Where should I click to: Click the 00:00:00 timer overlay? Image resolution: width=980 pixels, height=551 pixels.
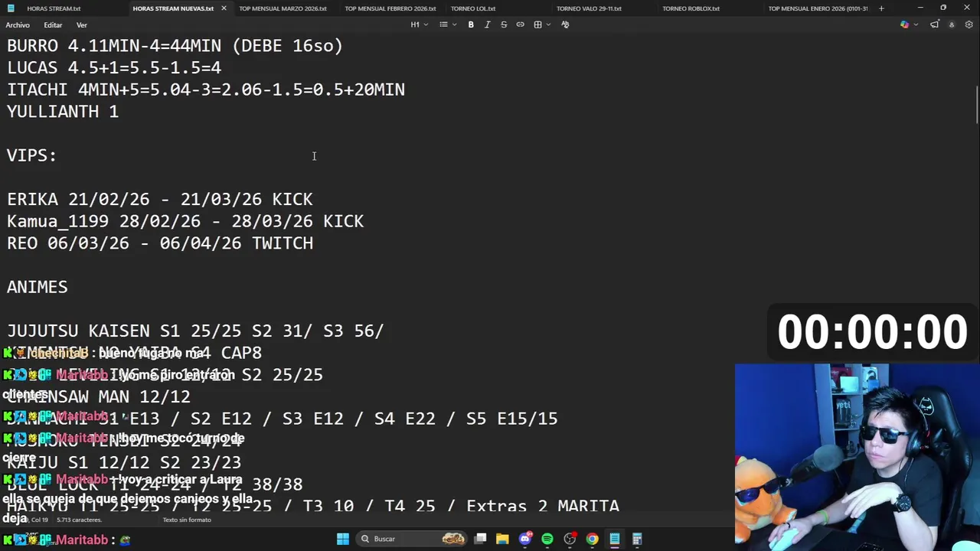click(x=873, y=332)
